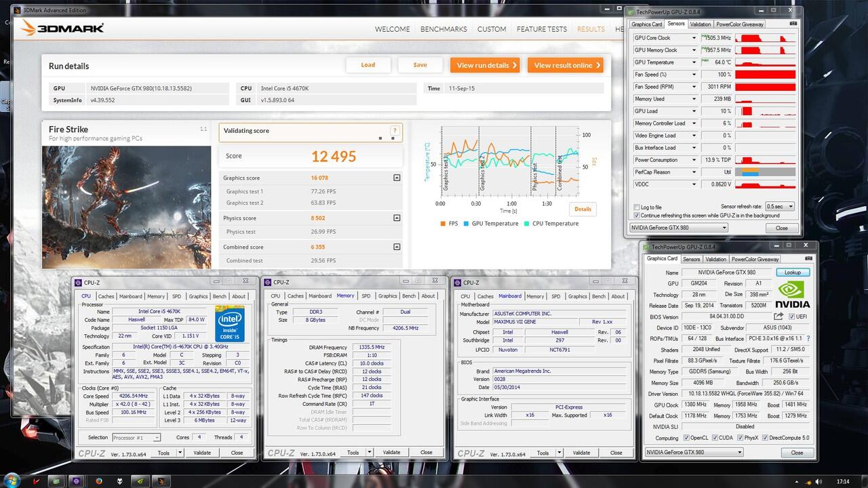This screenshot has width=868, height=488.
Task: Collapse the Combined score expander
Action: [397, 247]
